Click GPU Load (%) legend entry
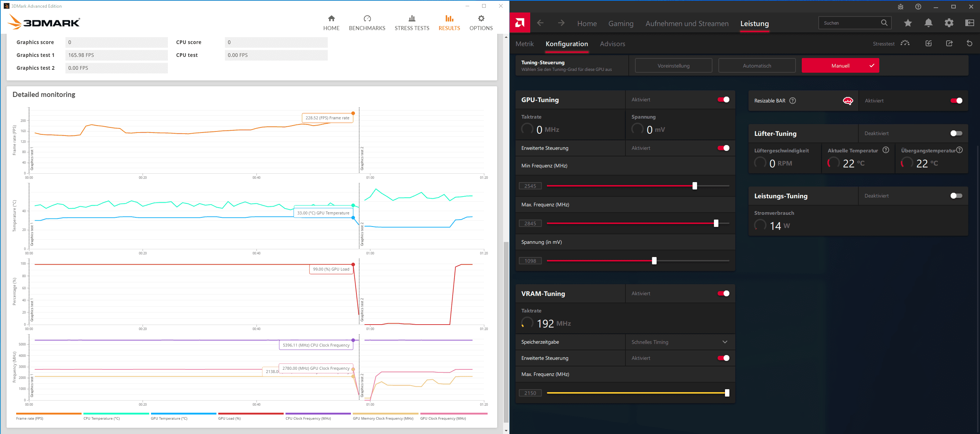This screenshot has height=434, width=980. (x=251, y=416)
